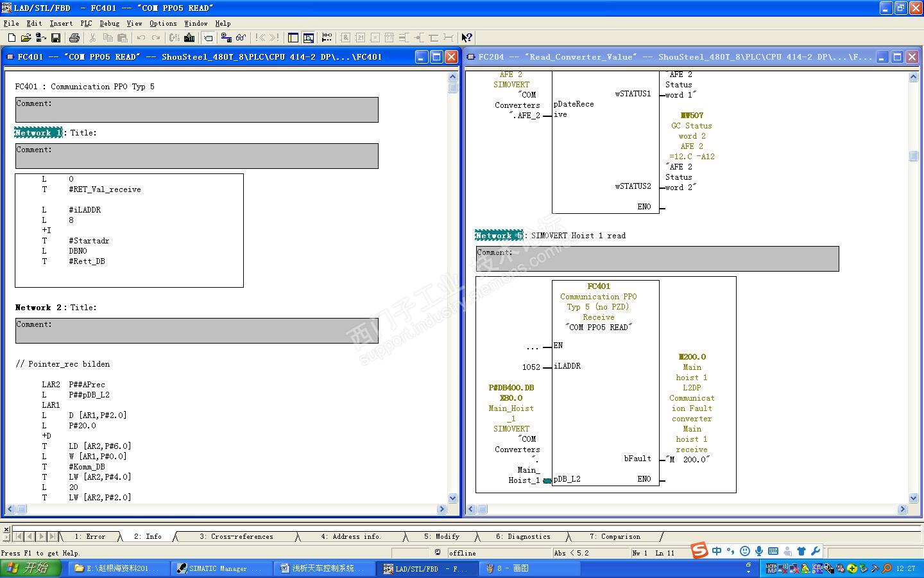Click the soft keyboard icon on the input bar
This screenshot has width=924, height=578.
(773, 551)
